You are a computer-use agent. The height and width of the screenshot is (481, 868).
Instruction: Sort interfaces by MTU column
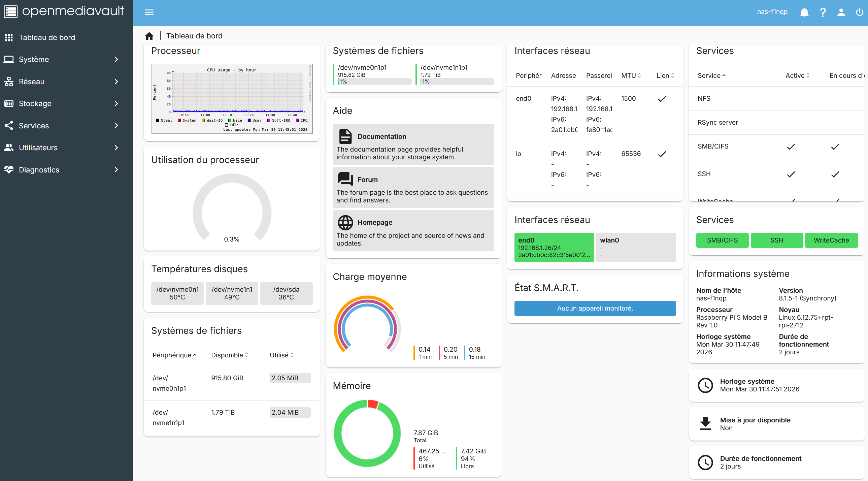pos(631,75)
